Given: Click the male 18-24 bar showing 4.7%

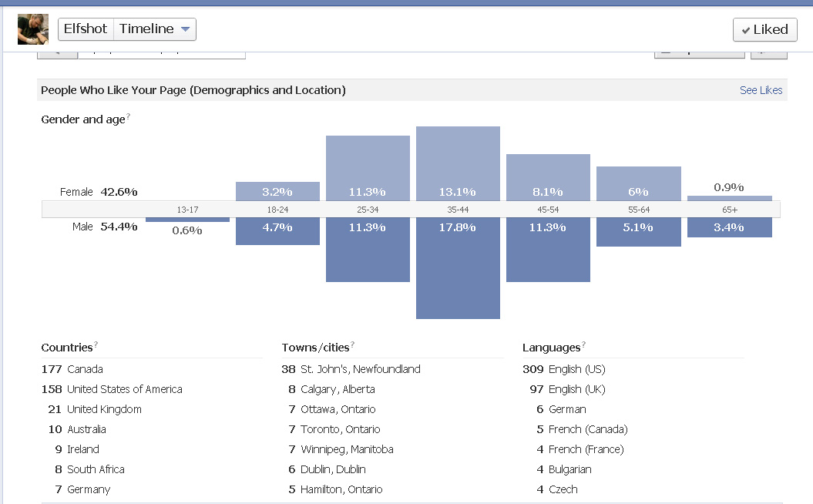Looking at the screenshot, I should pos(277,231).
